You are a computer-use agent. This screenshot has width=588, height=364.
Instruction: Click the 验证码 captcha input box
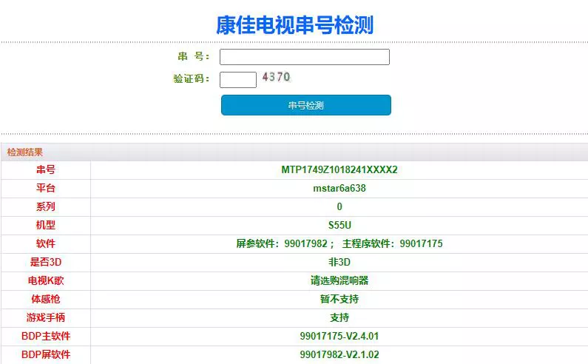point(238,80)
